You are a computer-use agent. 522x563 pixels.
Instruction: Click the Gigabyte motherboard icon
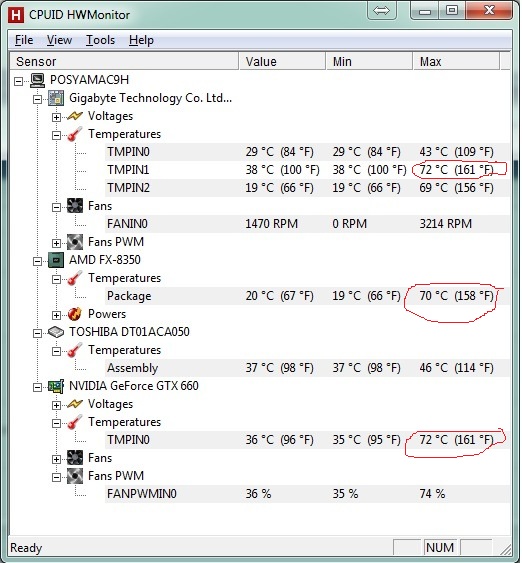[x=56, y=98]
